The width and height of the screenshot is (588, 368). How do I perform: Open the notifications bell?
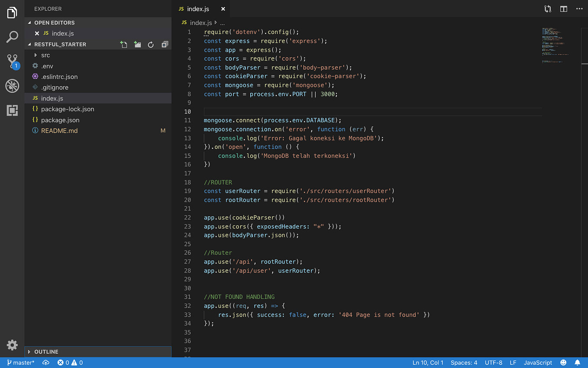tap(577, 363)
